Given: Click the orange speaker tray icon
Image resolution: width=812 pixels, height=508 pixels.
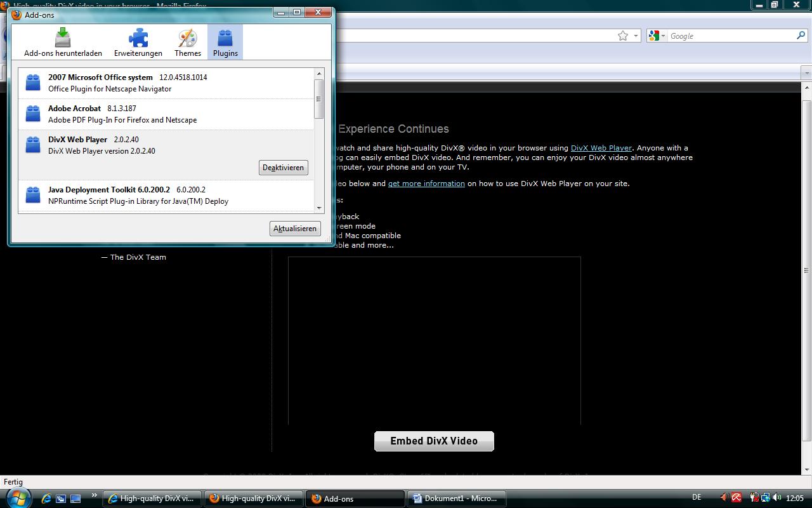Looking at the screenshot, I should (x=724, y=498).
